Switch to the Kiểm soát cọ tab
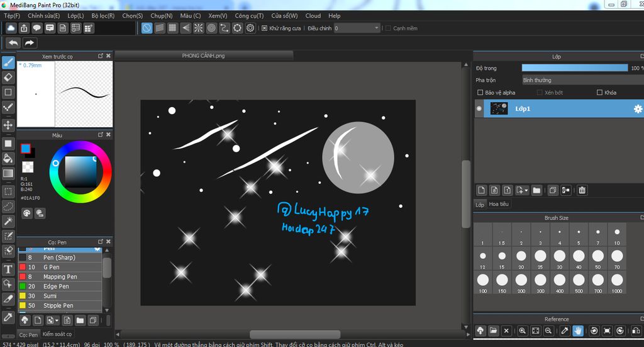644x347 pixels. tap(57, 334)
